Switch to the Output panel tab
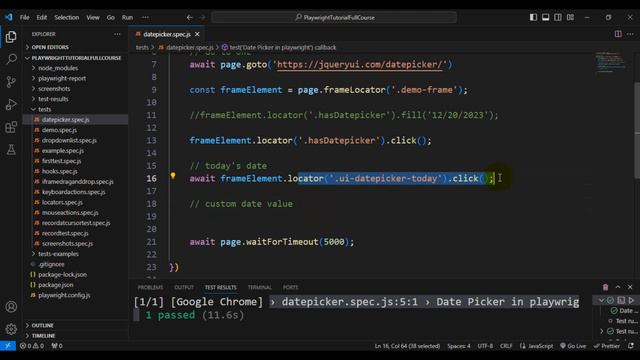The image size is (640, 360). click(x=184, y=287)
